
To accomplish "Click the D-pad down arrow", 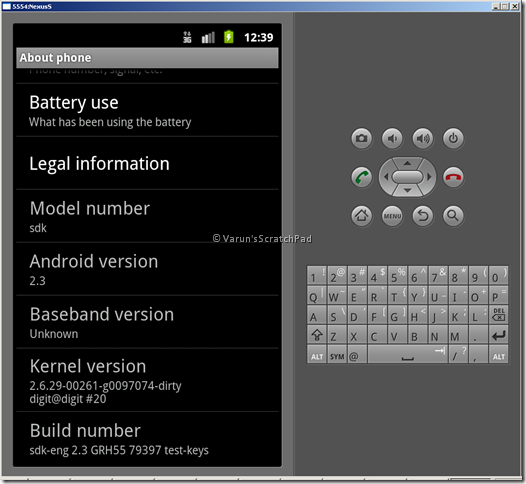I will click(407, 191).
